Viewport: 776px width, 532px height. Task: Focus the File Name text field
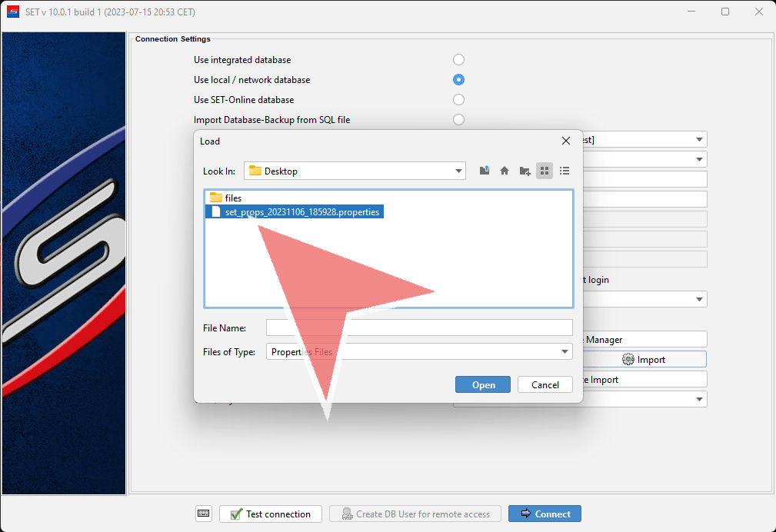419,328
